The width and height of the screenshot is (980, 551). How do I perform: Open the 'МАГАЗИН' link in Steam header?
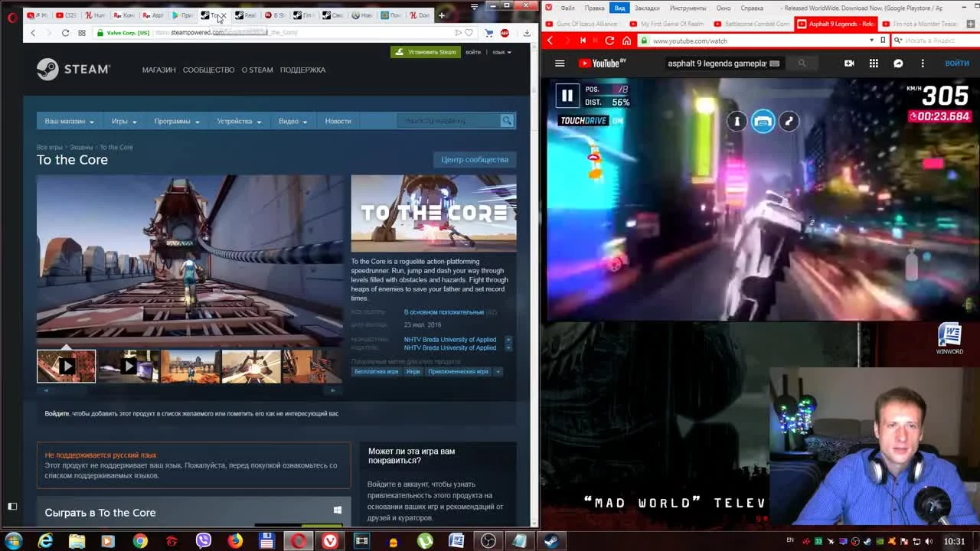[x=158, y=70]
